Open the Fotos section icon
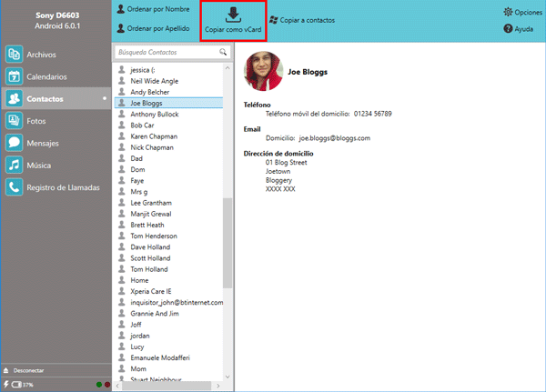The width and height of the screenshot is (546, 392). [14, 121]
